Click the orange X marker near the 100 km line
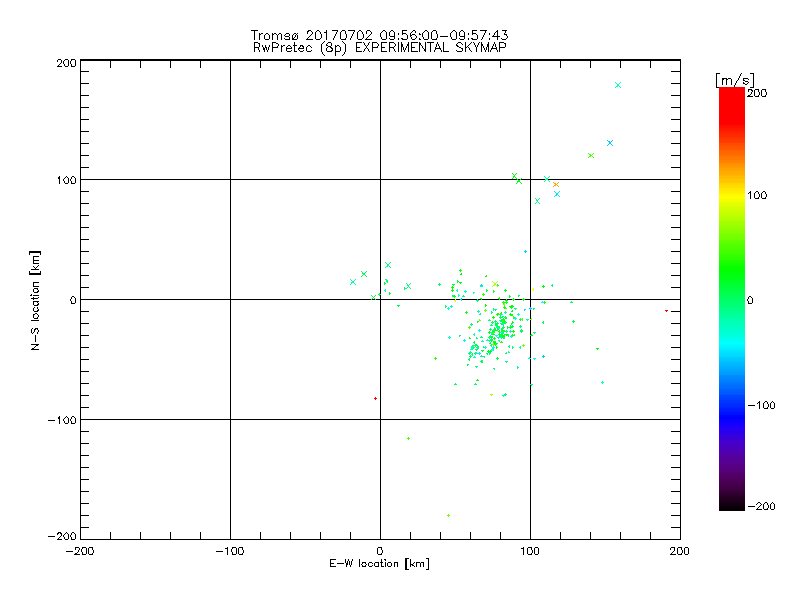 (x=556, y=185)
